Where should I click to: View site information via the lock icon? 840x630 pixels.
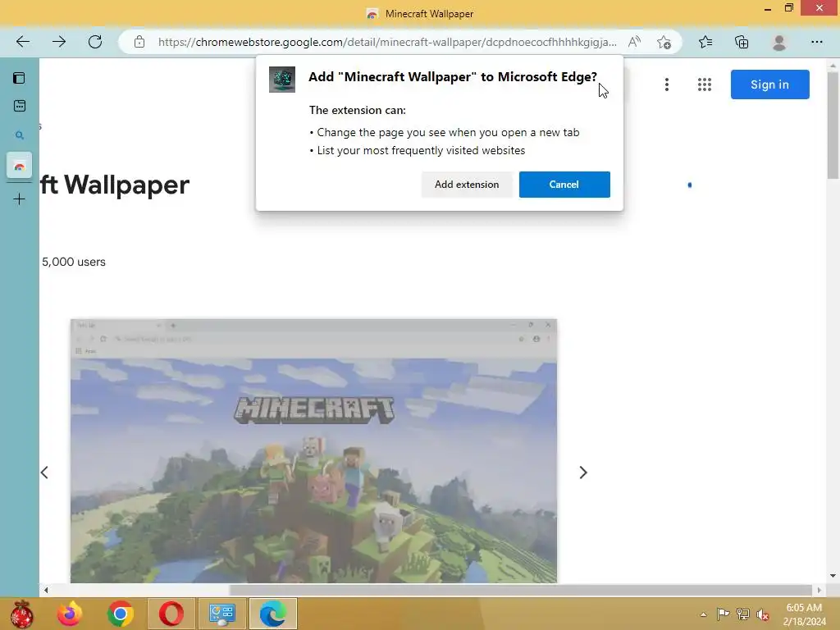pyautogui.click(x=139, y=42)
